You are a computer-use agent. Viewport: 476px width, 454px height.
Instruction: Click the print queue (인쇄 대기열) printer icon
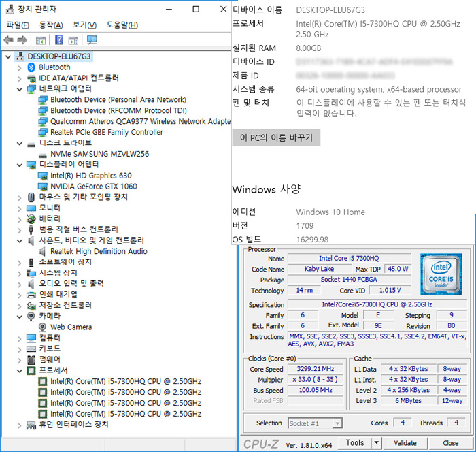(31, 295)
